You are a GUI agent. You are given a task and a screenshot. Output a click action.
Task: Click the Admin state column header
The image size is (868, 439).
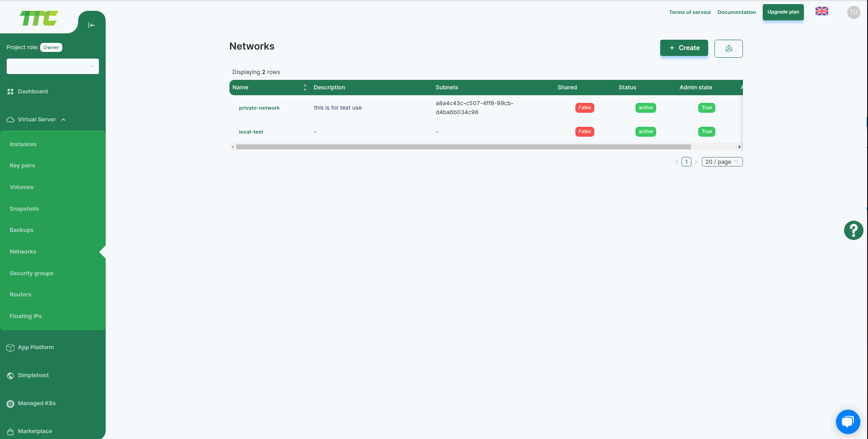696,88
